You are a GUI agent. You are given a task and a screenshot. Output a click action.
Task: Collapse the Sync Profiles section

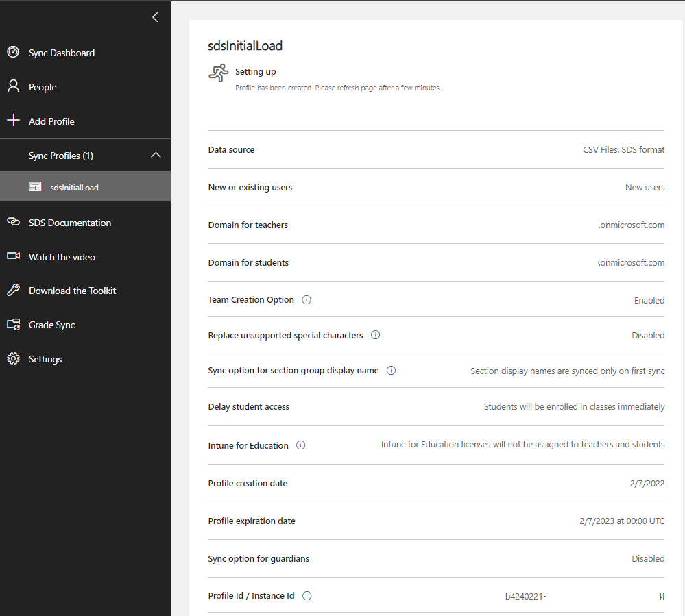click(x=156, y=155)
